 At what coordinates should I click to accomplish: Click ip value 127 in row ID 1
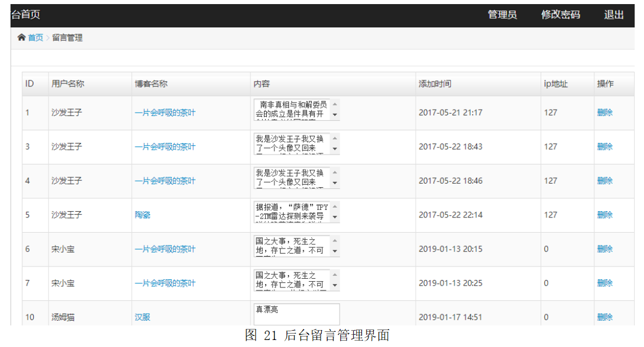[551, 113]
